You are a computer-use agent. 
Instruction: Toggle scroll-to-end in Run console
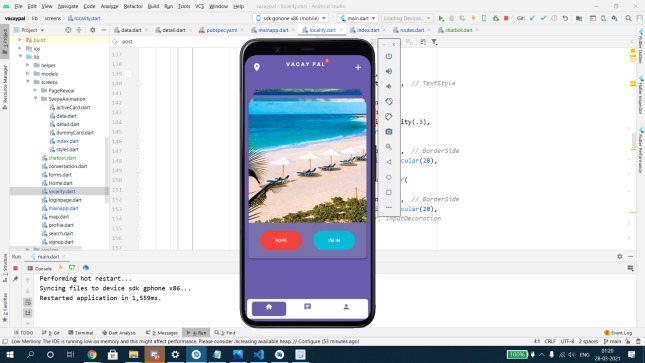point(28,313)
